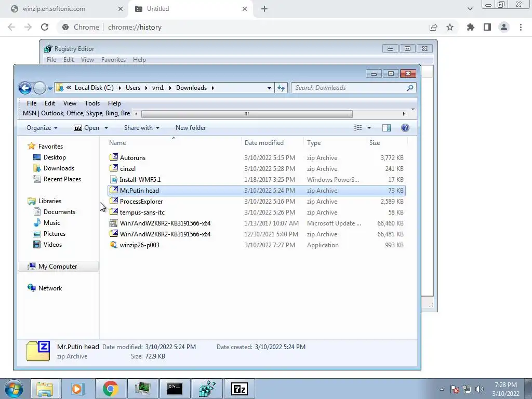The image size is (532, 399).
Task: Click the links bar horizontal scrollbar
Action: (247, 114)
